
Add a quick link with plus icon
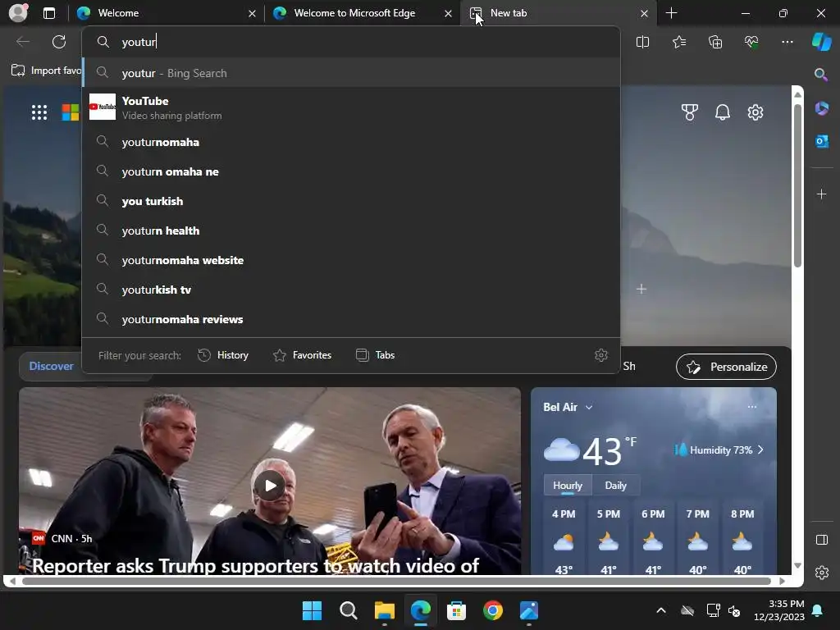point(641,290)
